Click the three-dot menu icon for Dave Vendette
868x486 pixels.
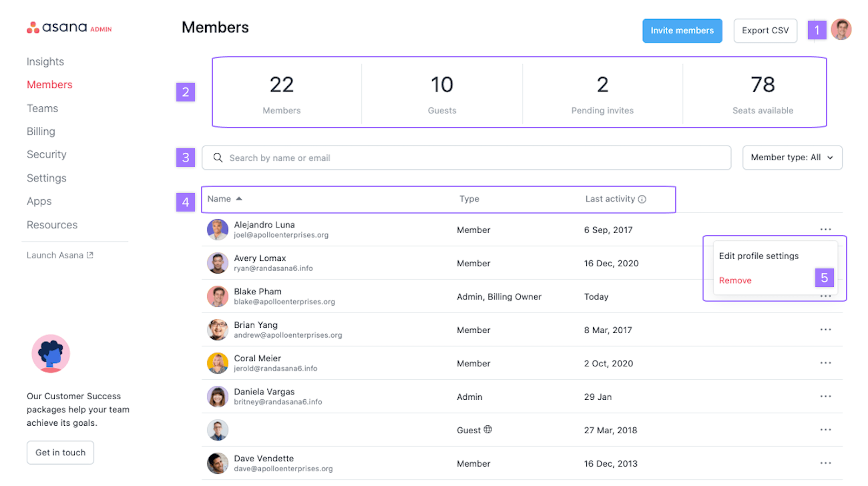click(x=825, y=463)
